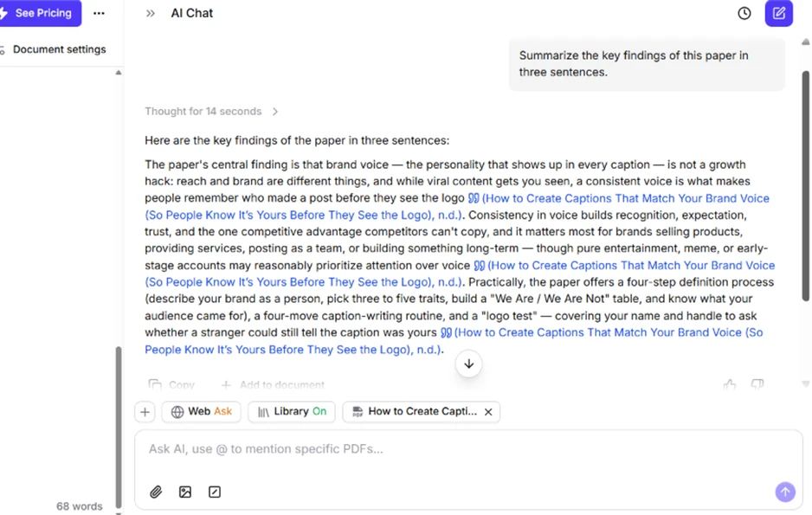This screenshot has width=812, height=515.
Task: Expand the Thought for 14 seconds section
Action: pos(211,112)
